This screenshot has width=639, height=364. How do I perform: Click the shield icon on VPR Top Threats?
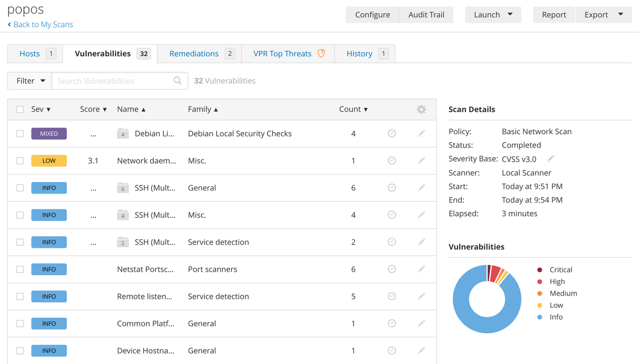tap(321, 53)
